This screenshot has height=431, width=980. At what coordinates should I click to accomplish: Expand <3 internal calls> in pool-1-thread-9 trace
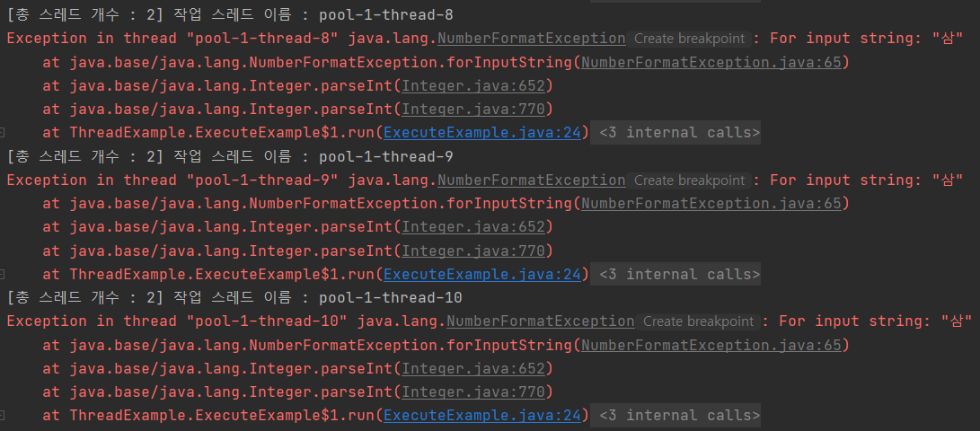(675, 274)
